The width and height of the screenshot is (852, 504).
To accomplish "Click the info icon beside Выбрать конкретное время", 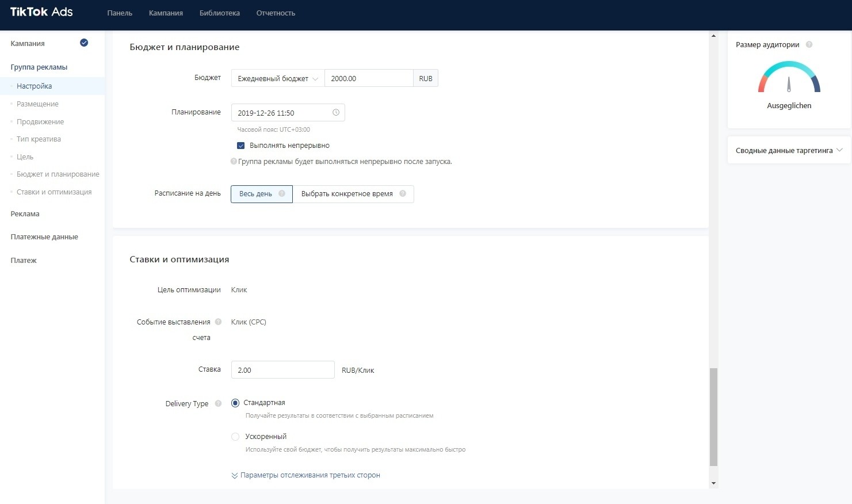I will tap(403, 193).
